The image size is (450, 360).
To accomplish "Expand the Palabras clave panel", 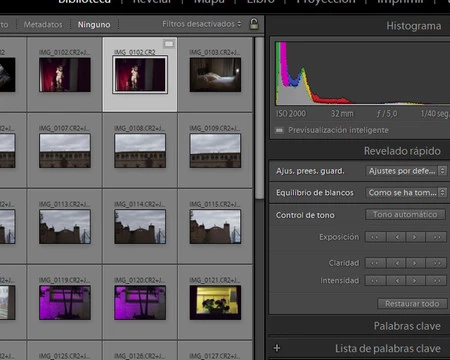I will pos(407,326).
